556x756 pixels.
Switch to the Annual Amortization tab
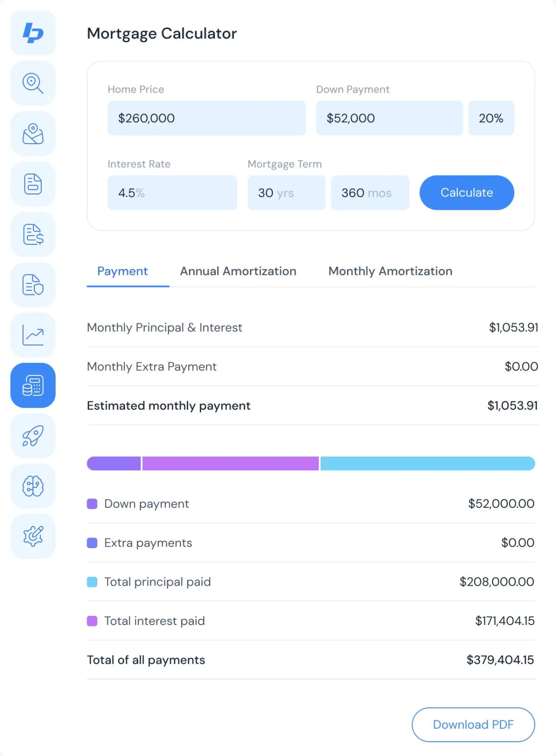pos(238,271)
